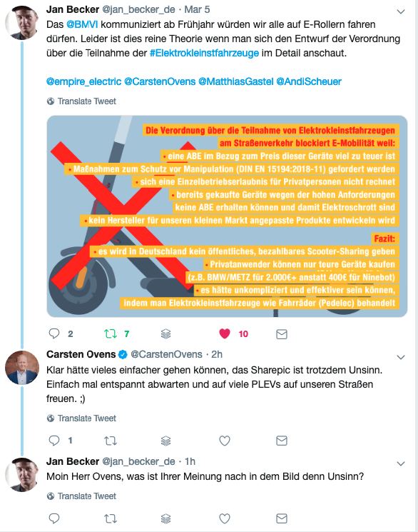Open Carsten Ovens' profile picture
This screenshot has width=418, height=532.
click(22, 368)
